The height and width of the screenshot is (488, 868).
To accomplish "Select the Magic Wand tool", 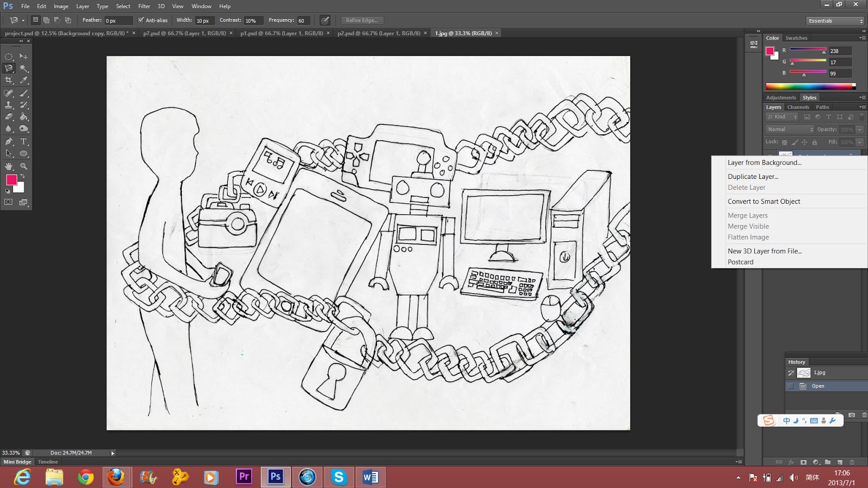I will click(24, 68).
